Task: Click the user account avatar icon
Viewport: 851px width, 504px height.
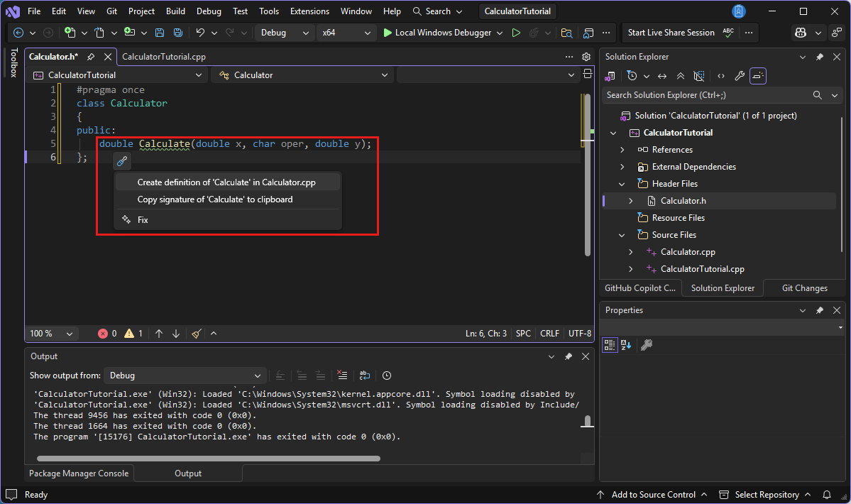Action: point(739,11)
